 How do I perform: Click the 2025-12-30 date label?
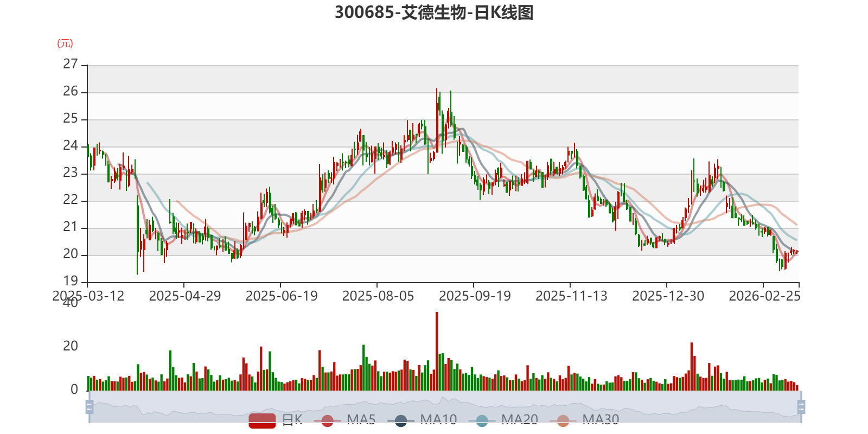pyautogui.click(x=668, y=296)
